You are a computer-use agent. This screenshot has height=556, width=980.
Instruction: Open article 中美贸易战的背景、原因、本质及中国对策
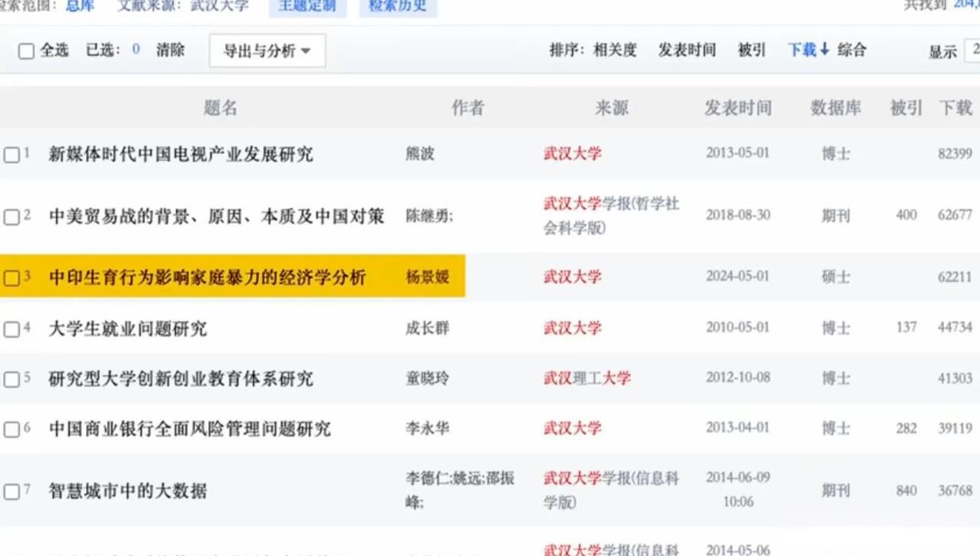point(217,217)
